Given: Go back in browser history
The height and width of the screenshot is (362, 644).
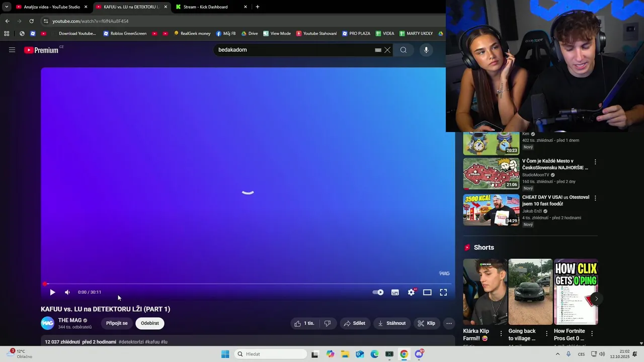Looking at the screenshot, I should point(7,21).
